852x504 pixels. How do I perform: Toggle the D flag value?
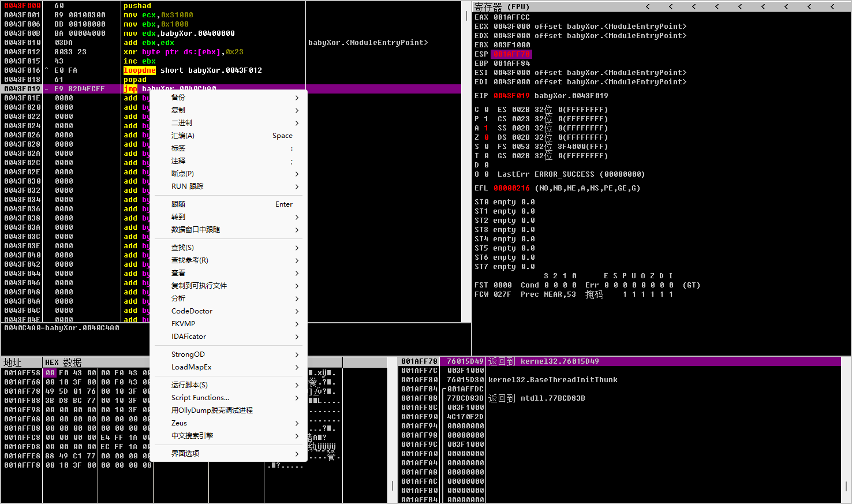[x=487, y=165]
